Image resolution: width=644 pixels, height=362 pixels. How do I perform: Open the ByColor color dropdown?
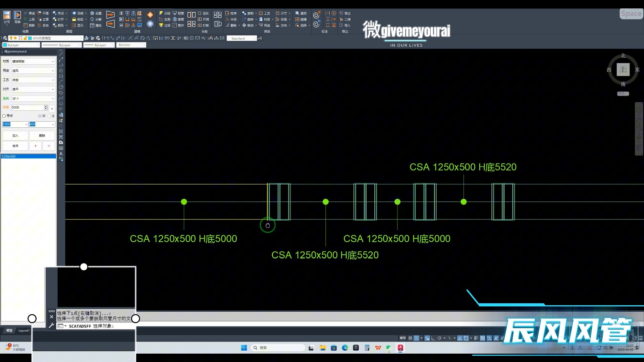144,45
